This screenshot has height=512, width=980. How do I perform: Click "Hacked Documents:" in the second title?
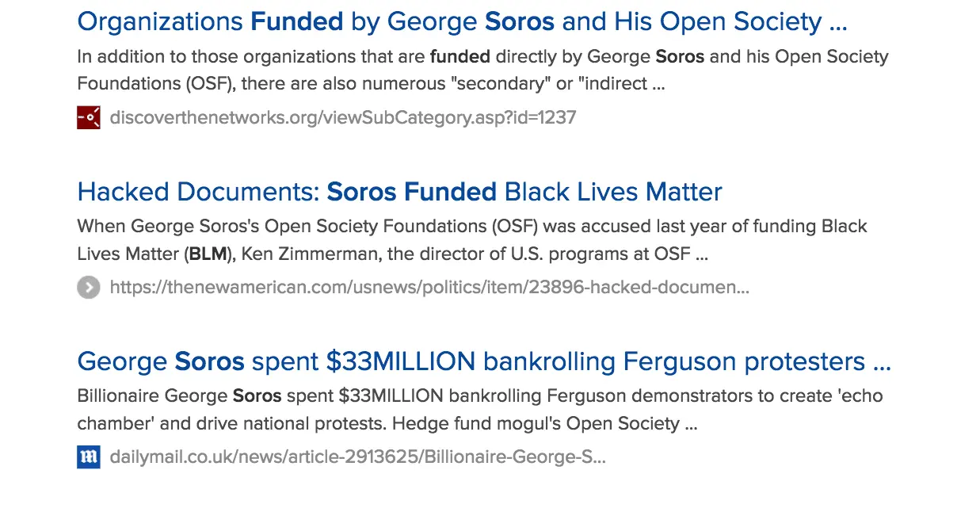tap(198, 192)
